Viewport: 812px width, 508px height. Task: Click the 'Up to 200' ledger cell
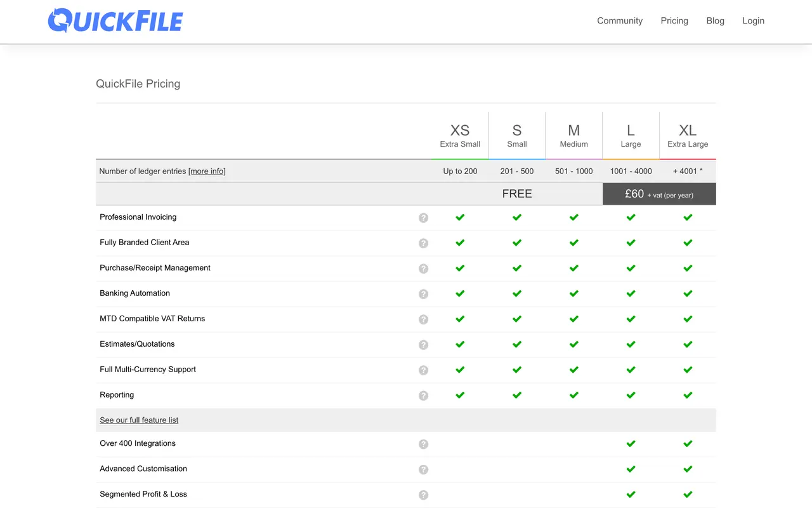(x=460, y=171)
